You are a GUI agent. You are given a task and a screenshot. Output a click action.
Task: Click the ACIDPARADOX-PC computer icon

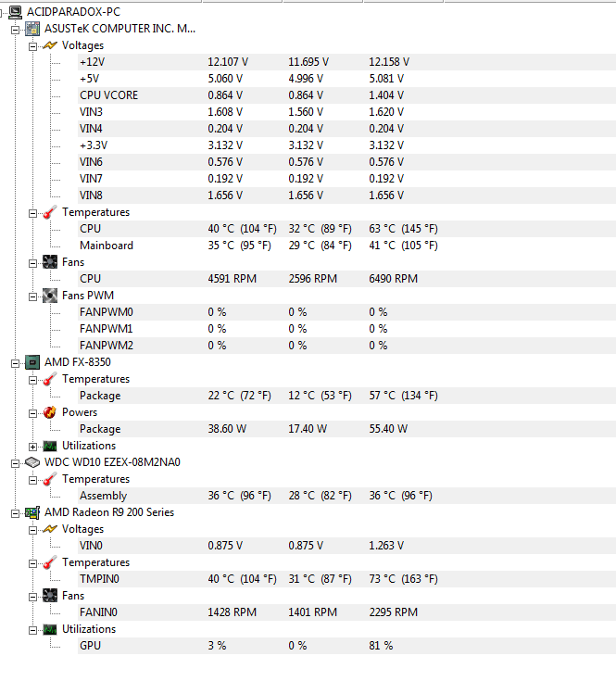pos(15,12)
